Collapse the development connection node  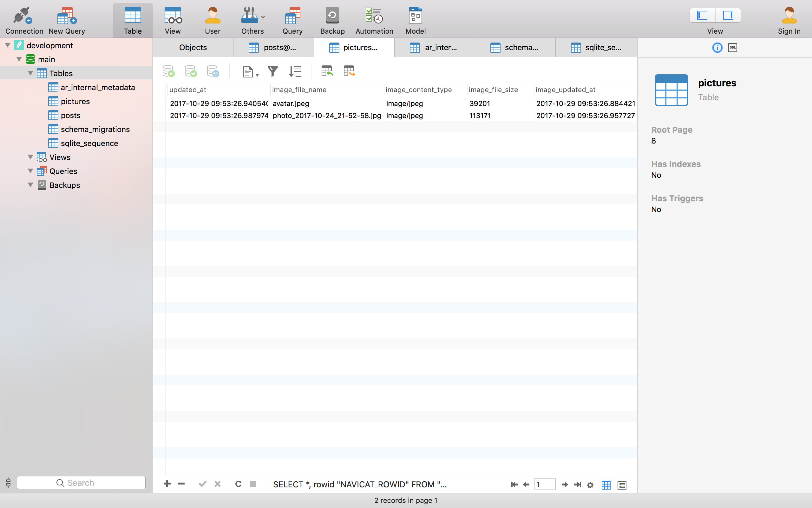tap(8, 45)
